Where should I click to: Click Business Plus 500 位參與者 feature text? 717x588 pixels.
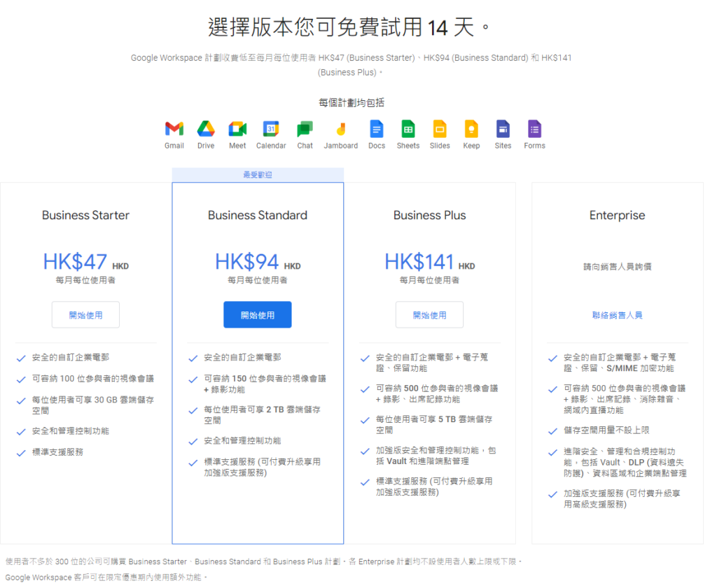(437, 393)
